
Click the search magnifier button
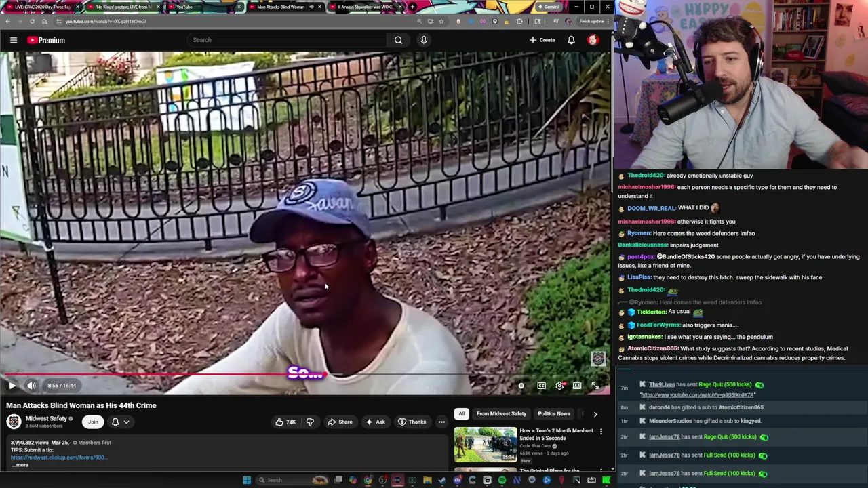point(398,40)
